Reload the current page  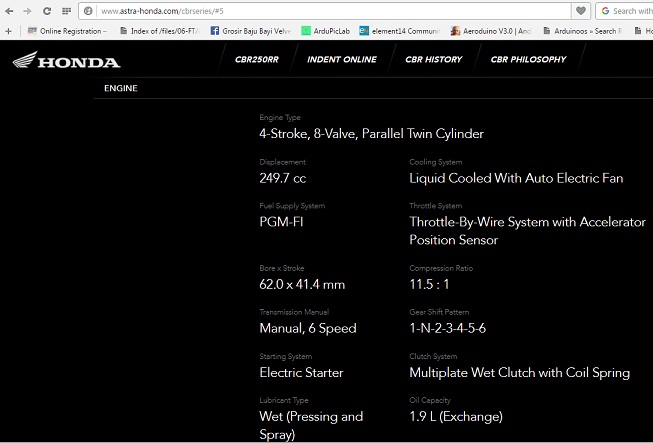pos(46,11)
